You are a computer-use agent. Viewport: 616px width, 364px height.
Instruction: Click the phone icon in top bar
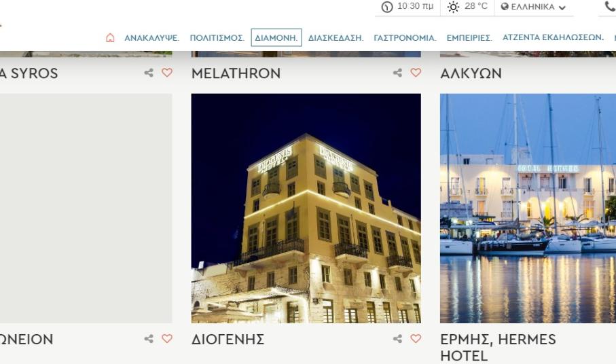pos(610,6)
